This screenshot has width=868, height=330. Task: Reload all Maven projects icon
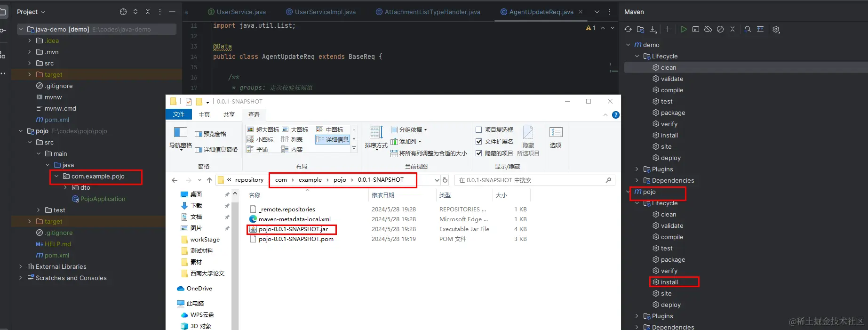click(628, 29)
